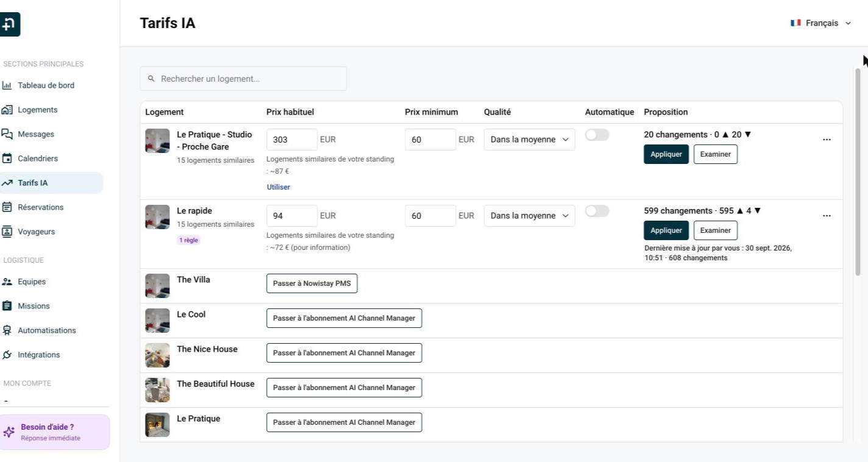868x462 pixels.
Task: Upgrade Le Cool to AI Channel Manager
Action: click(x=344, y=318)
